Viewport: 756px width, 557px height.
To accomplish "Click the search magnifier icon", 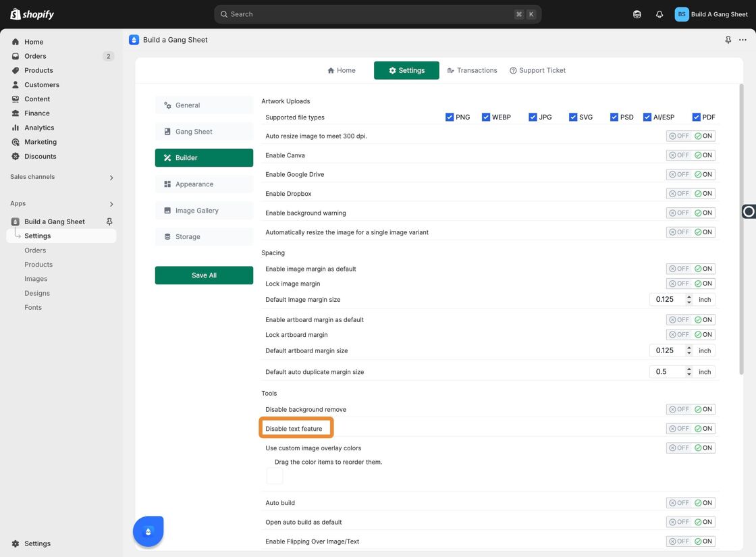I will coord(223,14).
